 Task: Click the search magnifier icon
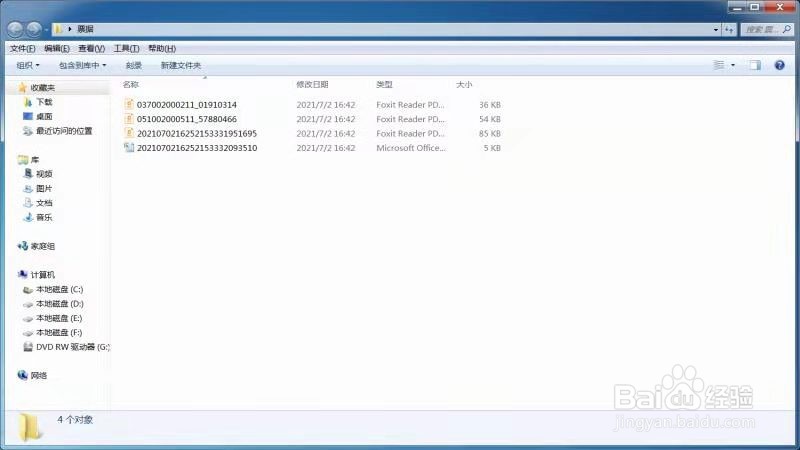coord(787,30)
